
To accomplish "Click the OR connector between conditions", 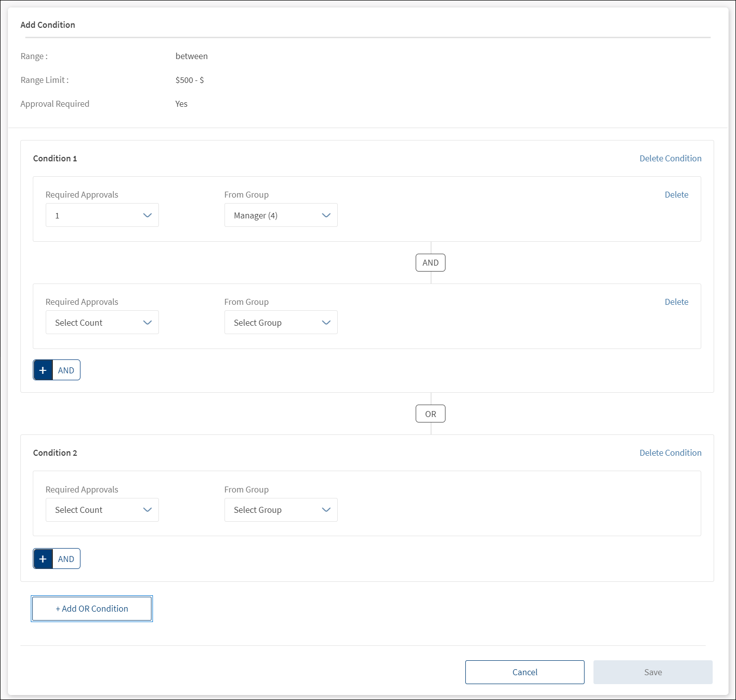I will click(x=430, y=414).
